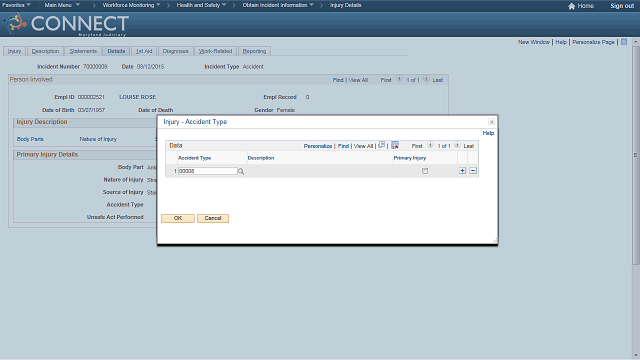Click First in Person Involved navigation
Viewport: 640px width, 360px height.
[386, 80]
